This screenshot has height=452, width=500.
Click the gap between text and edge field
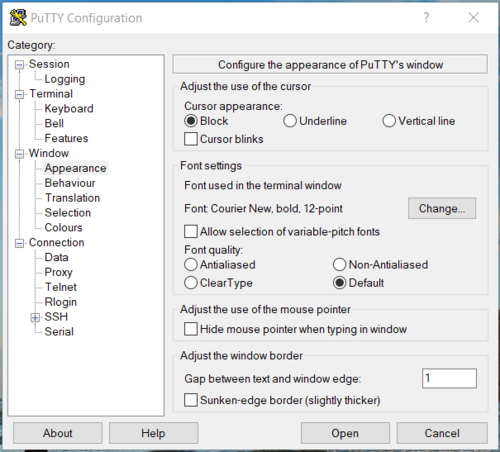(x=449, y=378)
